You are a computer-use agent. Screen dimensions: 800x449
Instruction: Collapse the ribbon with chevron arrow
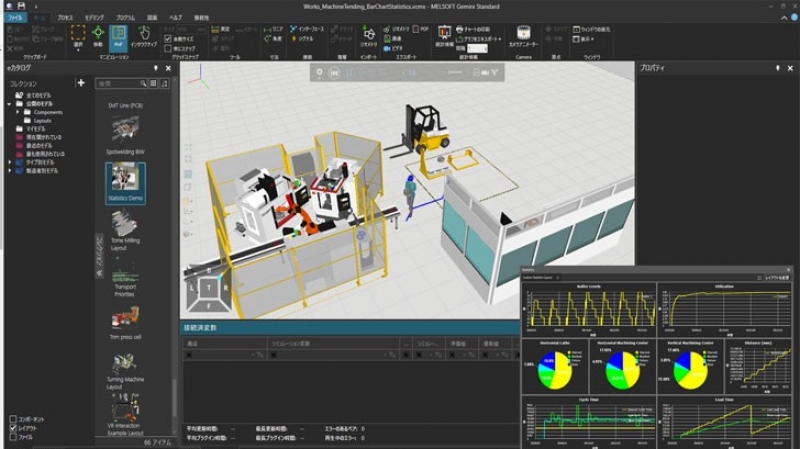click(x=784, y=18)
